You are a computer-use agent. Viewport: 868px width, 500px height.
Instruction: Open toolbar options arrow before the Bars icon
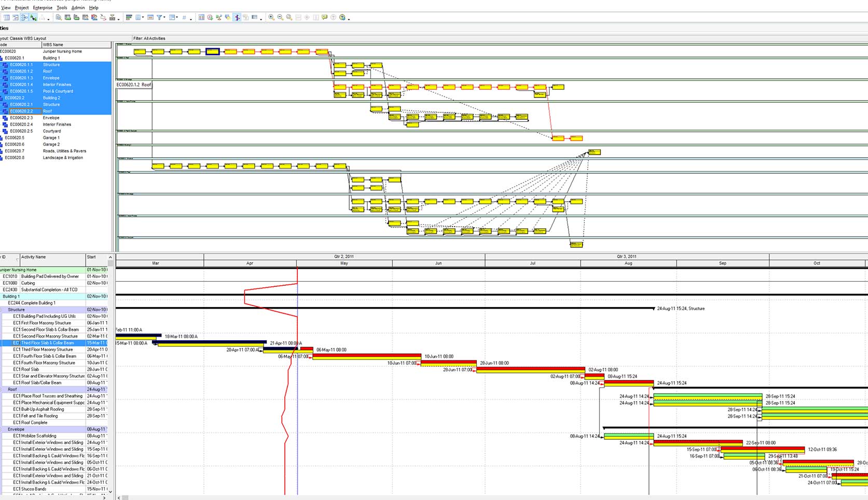click(119, 19)
